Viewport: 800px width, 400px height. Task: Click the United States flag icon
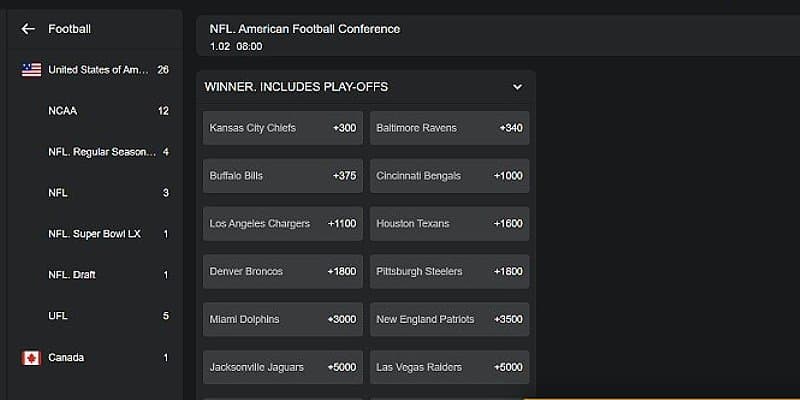[31, 70]
